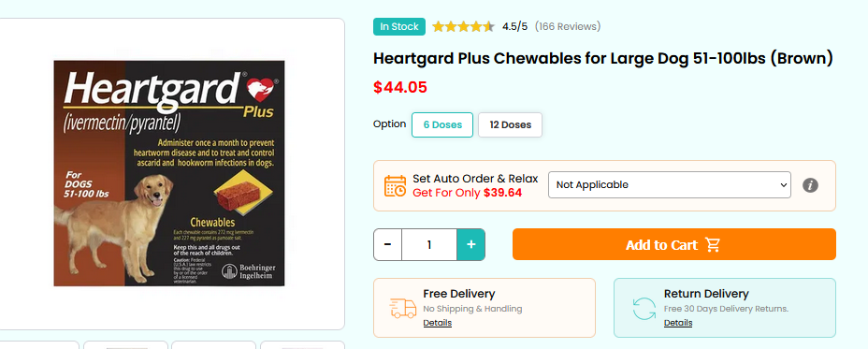Click the free delivery truck icon
This screenshot has height=349, width=868.
click(403, 308)
